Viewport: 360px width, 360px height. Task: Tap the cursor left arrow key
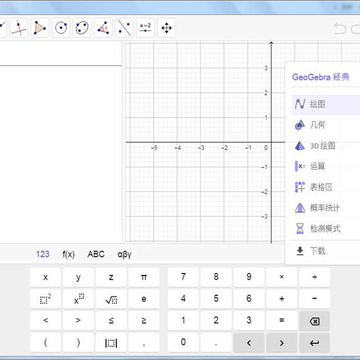coord(249,342)
